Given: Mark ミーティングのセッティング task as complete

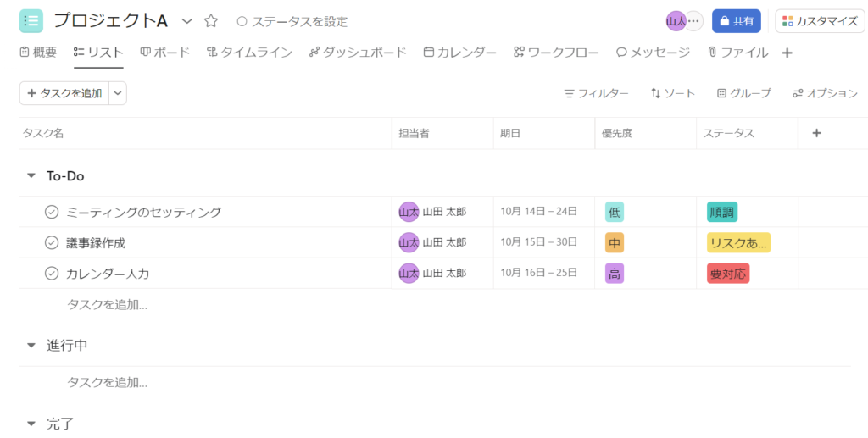Looking at the screenshot, I should pos(52,212).
